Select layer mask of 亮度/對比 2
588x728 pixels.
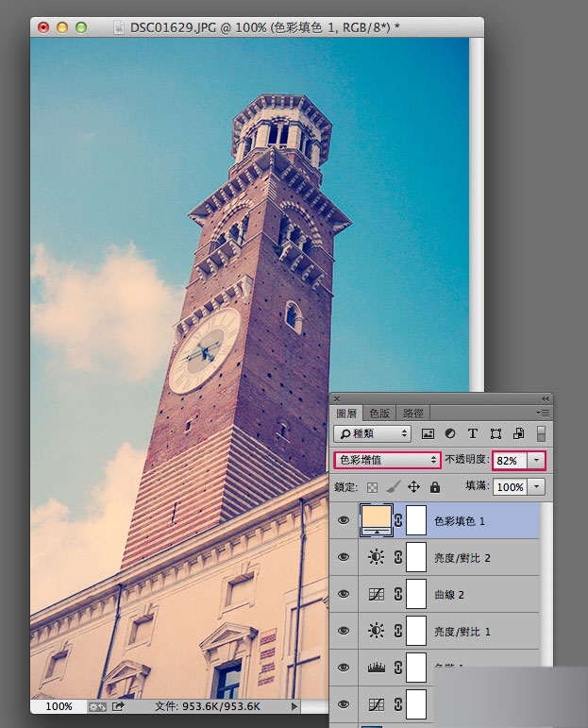(x=416, y=557)
